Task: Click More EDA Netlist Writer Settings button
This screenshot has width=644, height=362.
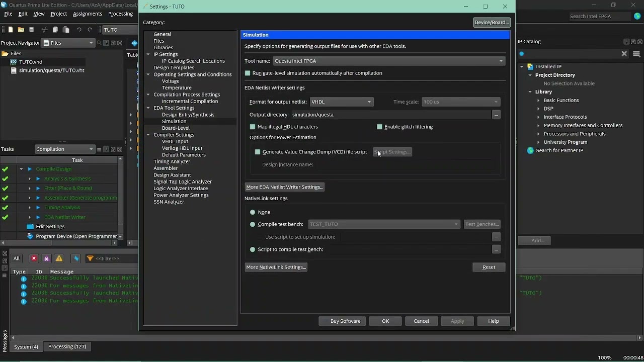Action: click(284, 187)
